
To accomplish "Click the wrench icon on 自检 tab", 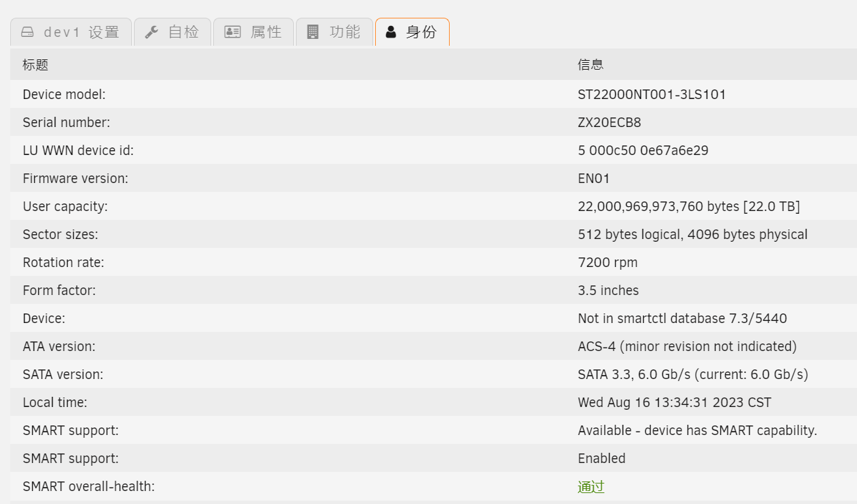I will point(152,32).
